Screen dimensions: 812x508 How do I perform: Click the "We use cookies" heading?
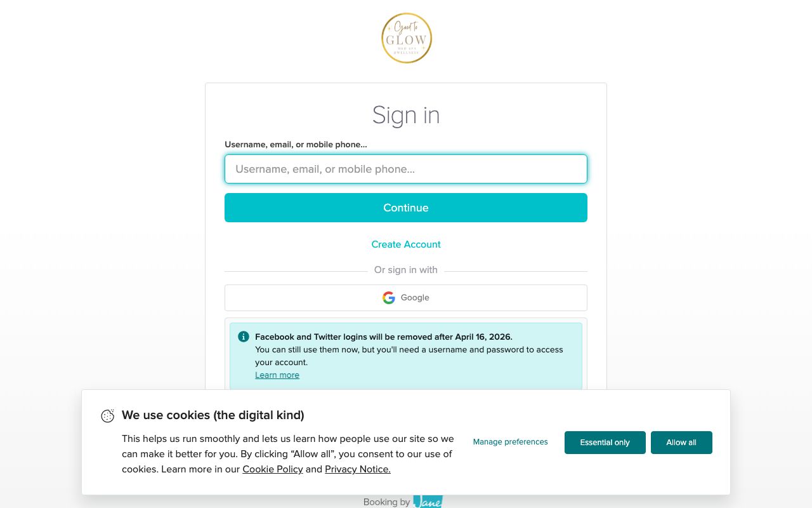(x=213, y=415)
